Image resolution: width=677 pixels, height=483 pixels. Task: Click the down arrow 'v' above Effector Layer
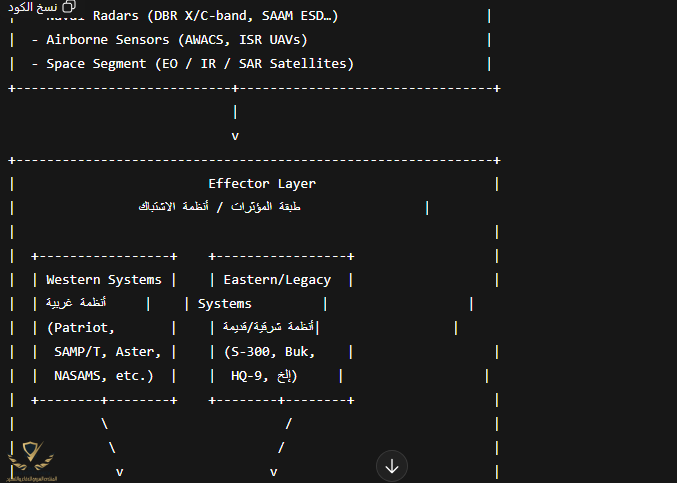click(x=235, y=136)
